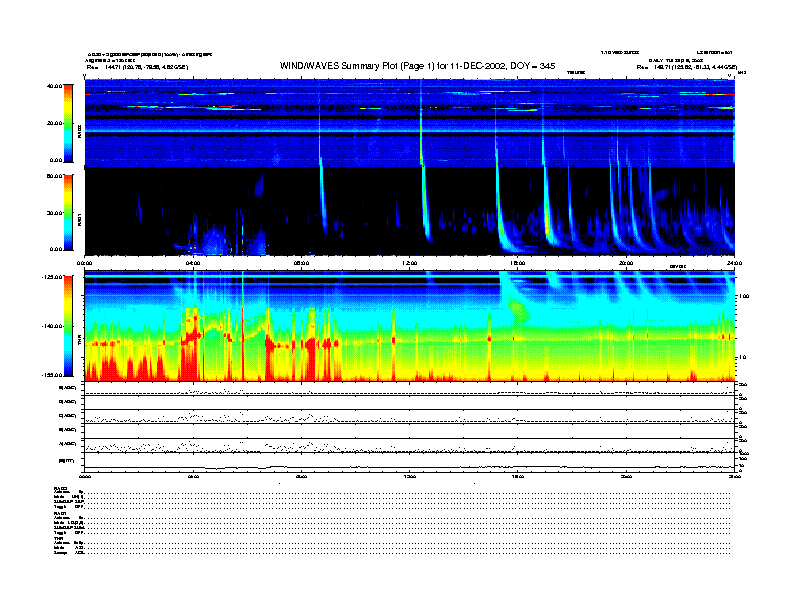
Task: Select the 30.00 label on RAD1 color bar
Action: (54, 213)
